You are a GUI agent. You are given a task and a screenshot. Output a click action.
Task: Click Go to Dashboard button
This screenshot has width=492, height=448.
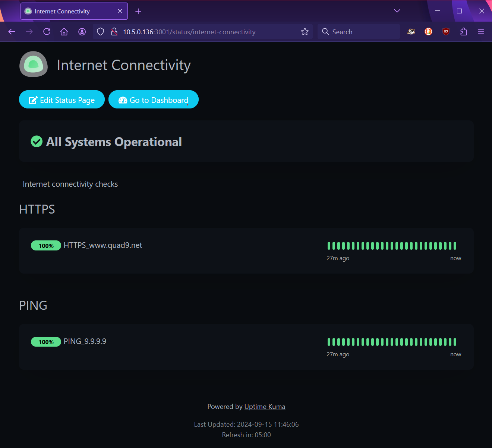(154, 100)
